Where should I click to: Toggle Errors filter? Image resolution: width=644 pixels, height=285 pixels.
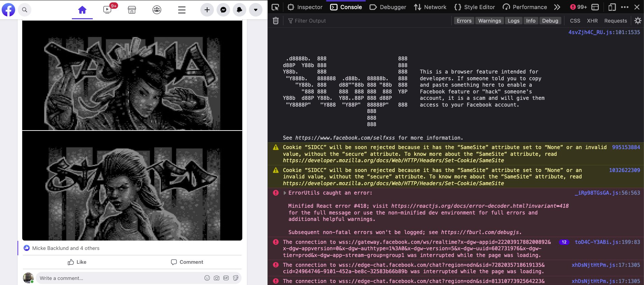(x=464, y=21)
